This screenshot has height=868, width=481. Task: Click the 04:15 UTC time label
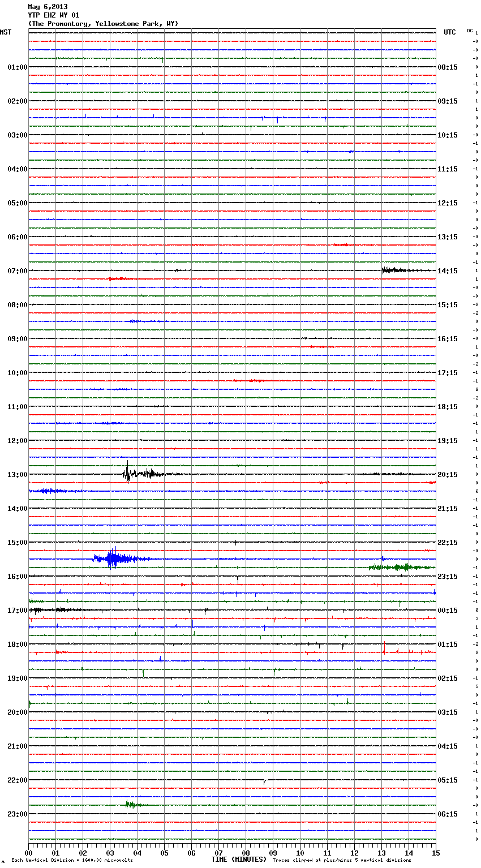448,746
